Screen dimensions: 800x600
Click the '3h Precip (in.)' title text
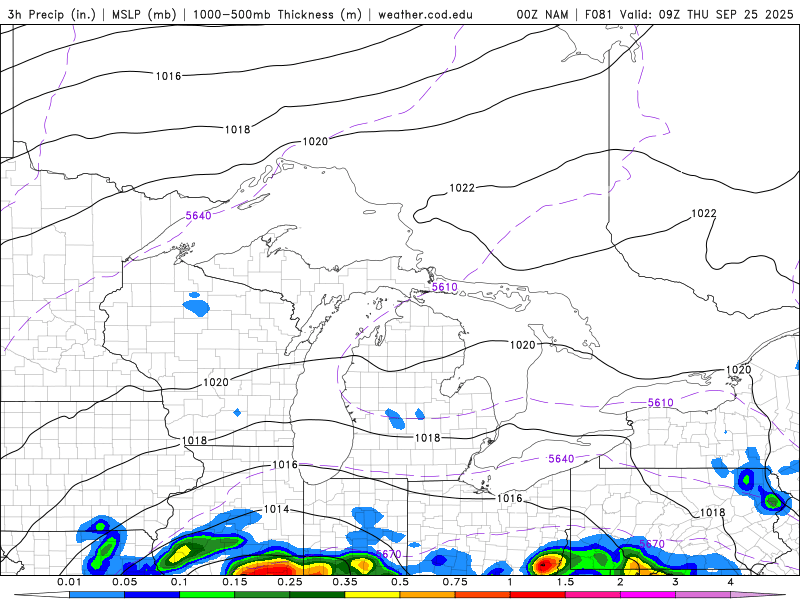tap(52, 14)
